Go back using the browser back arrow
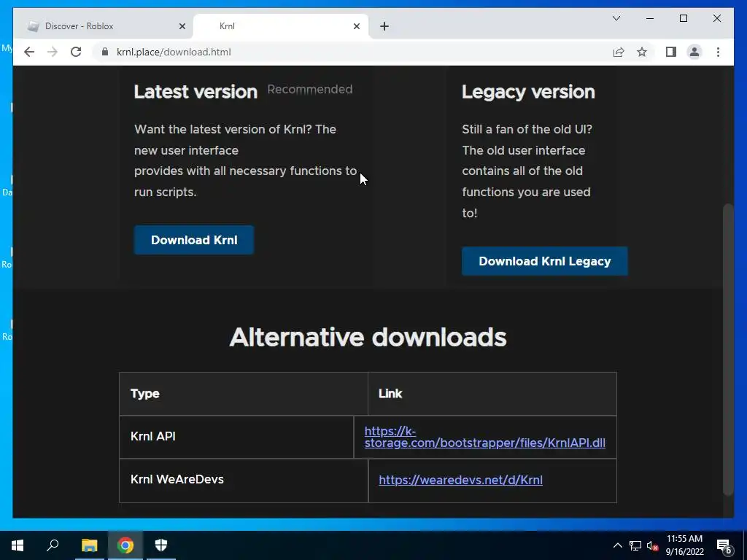747x560 pixels. (x=29, y=52)
